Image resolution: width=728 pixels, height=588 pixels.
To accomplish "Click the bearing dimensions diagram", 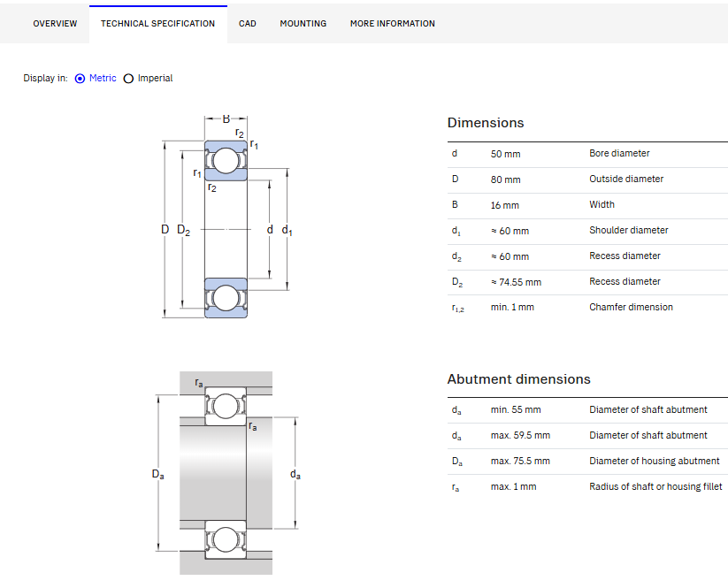I will click(226, 217).
